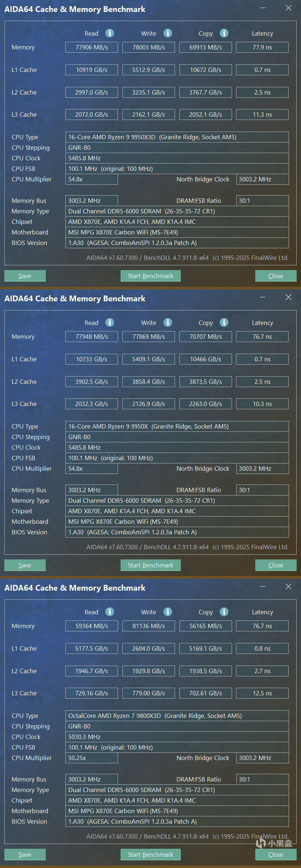Click the CPU Type field reading OctalCore Ryzen 7 9800X3D
This screenshot has height=868, width=301.
[x=177, y=716]
